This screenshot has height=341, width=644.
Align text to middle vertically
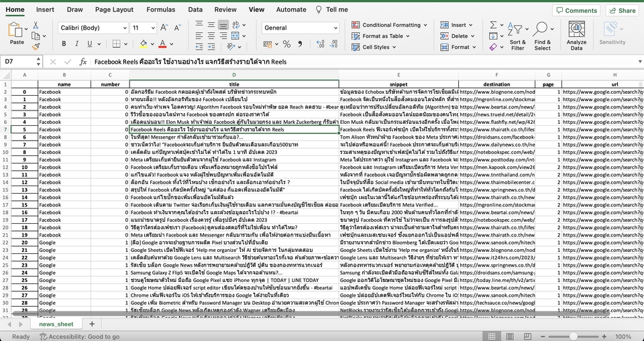[x=211, y=25]
